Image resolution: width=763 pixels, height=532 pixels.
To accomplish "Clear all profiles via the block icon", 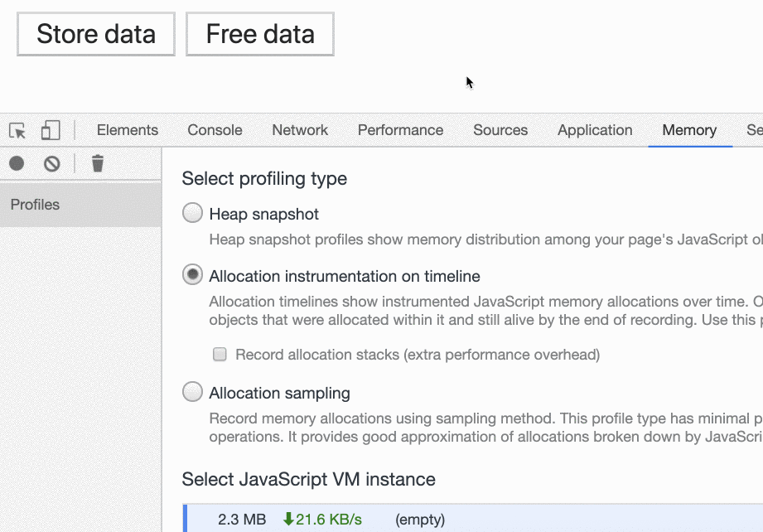I will point(51,163).
